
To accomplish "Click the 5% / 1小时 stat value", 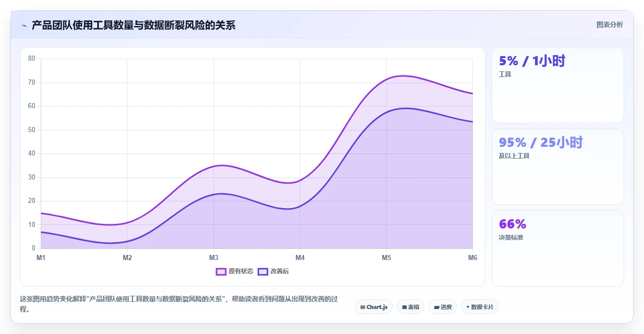I will 532,61.
